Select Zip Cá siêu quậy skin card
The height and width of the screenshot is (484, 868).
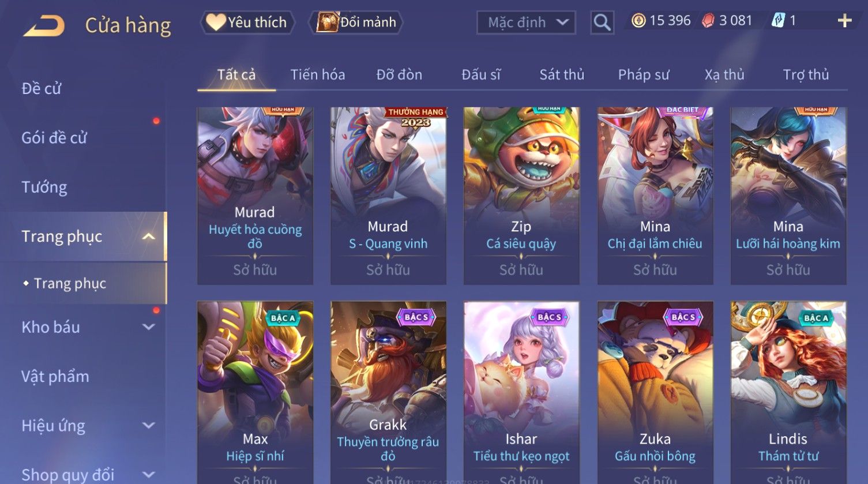pyautogui.click(x=521, y=196)
